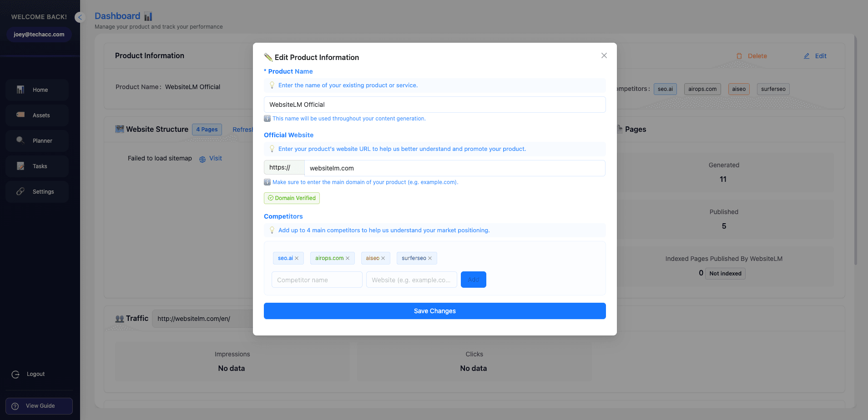Click the Published count 5
Image resolution: width=868 pixels, height=420 pixels.
click(x=724, y=226)
